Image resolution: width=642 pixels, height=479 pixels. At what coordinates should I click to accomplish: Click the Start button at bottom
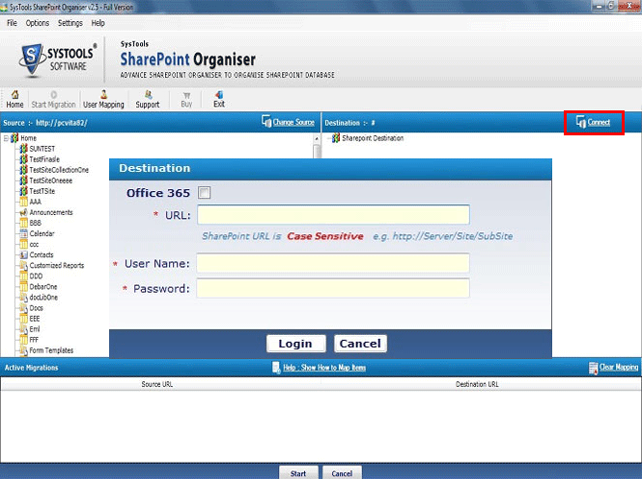coord(298,473)
